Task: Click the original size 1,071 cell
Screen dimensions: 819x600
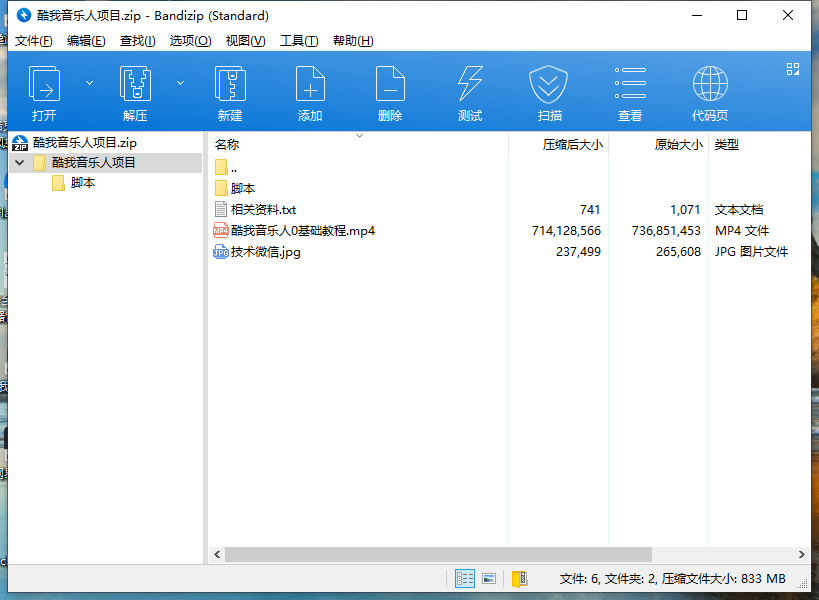Action: [x=685, y=210]
